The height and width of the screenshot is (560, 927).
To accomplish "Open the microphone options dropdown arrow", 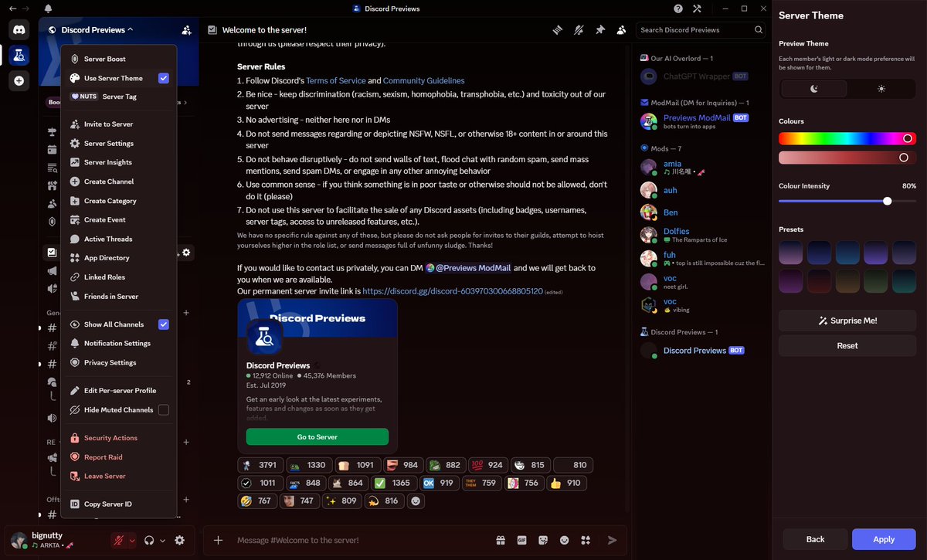I will pos(132,541).
